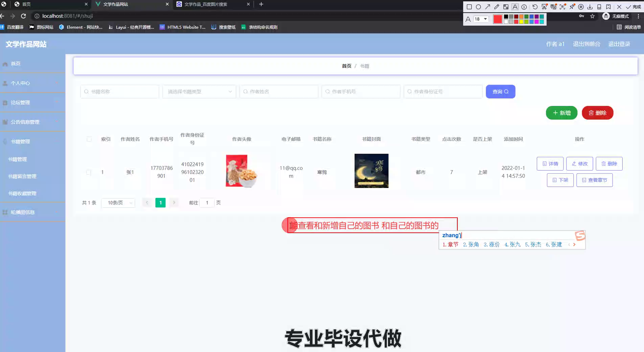Viewport: 644px width, 352px height.
Task: Focus the 书籍名称 search field
Action: 120,91
